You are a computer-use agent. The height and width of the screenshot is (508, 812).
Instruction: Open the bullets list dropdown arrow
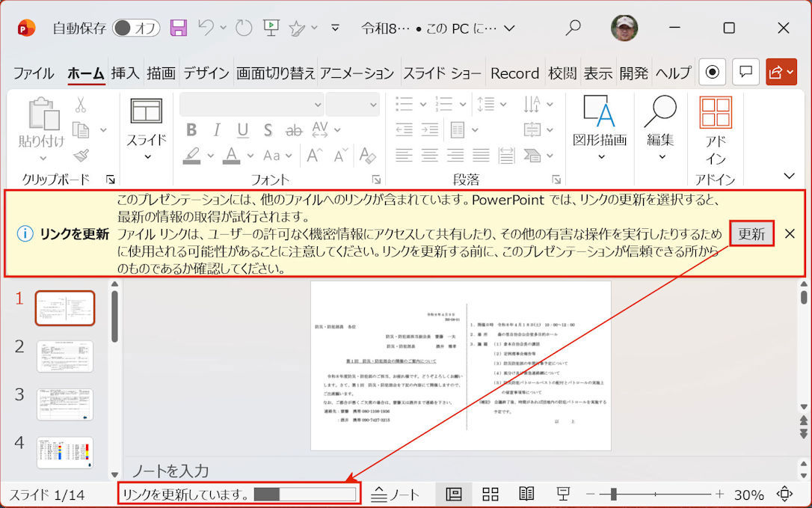point(423,104)
